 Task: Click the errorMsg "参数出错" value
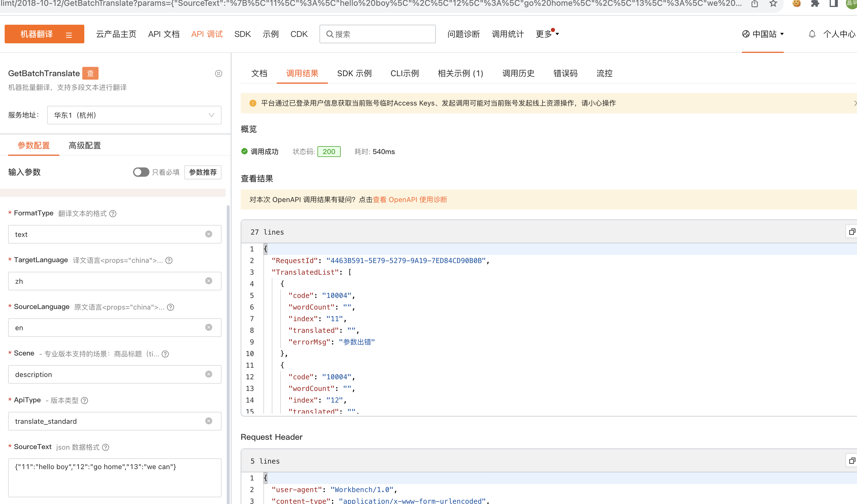357,342
